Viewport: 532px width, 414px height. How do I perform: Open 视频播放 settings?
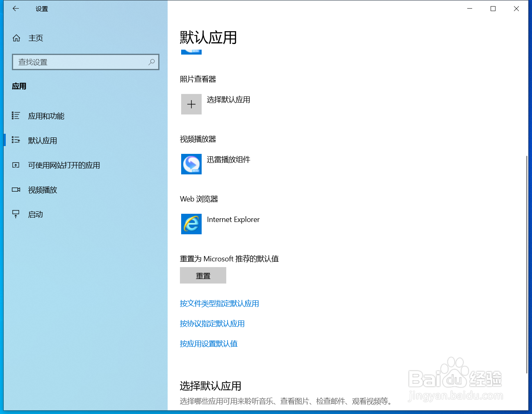point(42,190)
